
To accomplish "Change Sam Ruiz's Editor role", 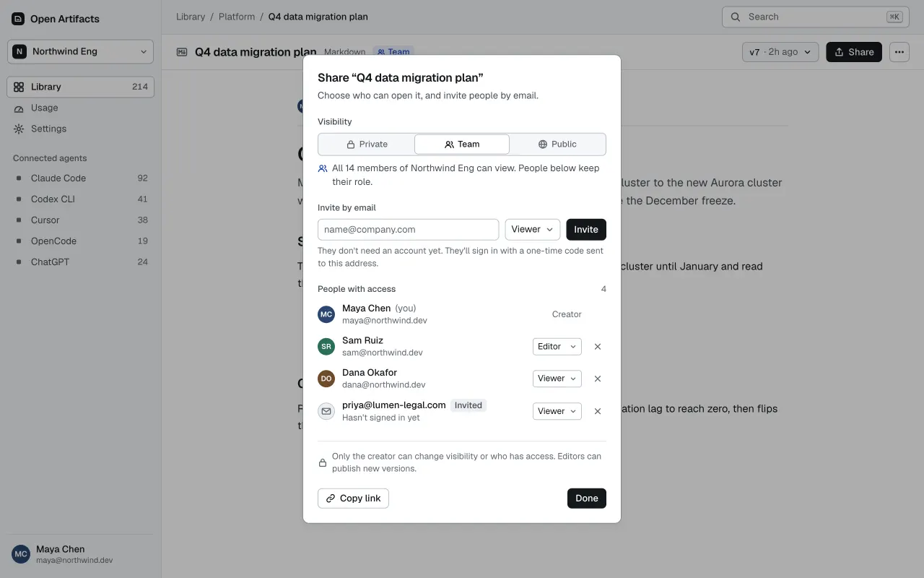I will 557,347.
